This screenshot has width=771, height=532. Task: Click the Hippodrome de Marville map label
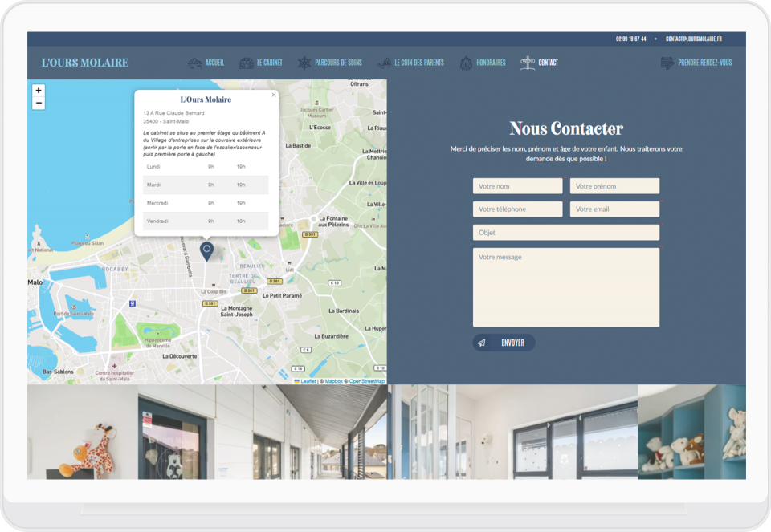[158, 343]
